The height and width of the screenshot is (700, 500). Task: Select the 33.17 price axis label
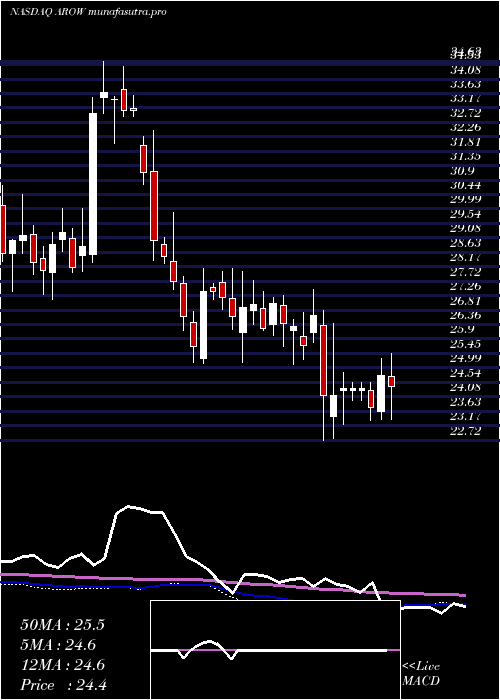coord(465,98)
